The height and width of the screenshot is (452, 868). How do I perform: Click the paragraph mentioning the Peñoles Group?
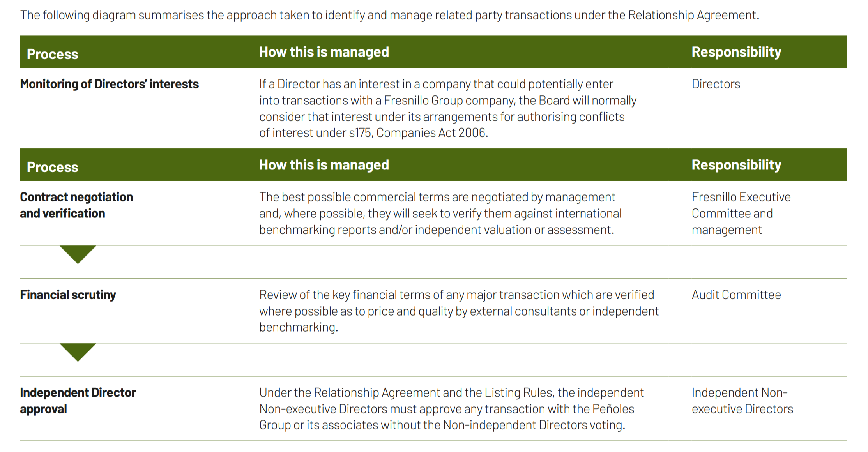click(451, 409)
